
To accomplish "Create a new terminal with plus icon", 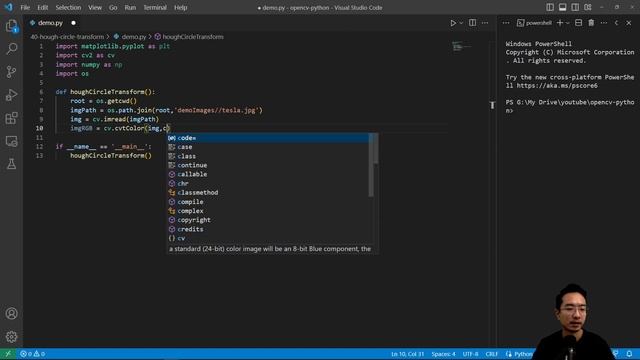I will 560,23.
